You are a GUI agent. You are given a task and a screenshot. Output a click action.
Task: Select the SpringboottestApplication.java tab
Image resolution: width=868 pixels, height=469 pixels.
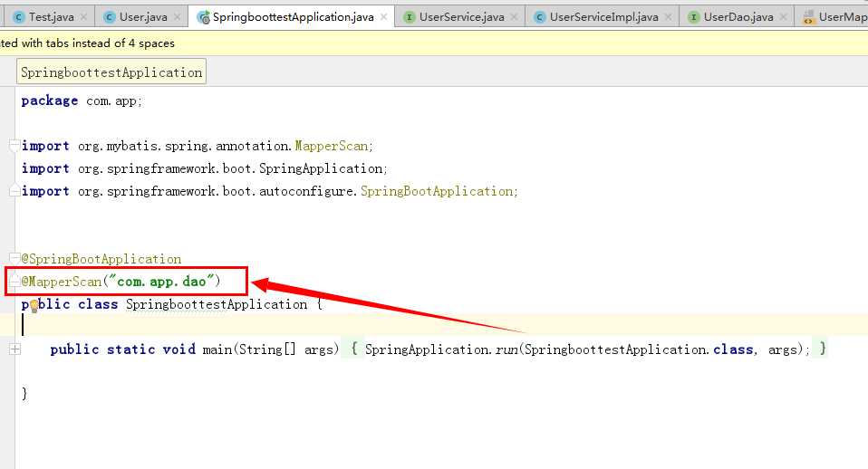click(x=293, y=17)
